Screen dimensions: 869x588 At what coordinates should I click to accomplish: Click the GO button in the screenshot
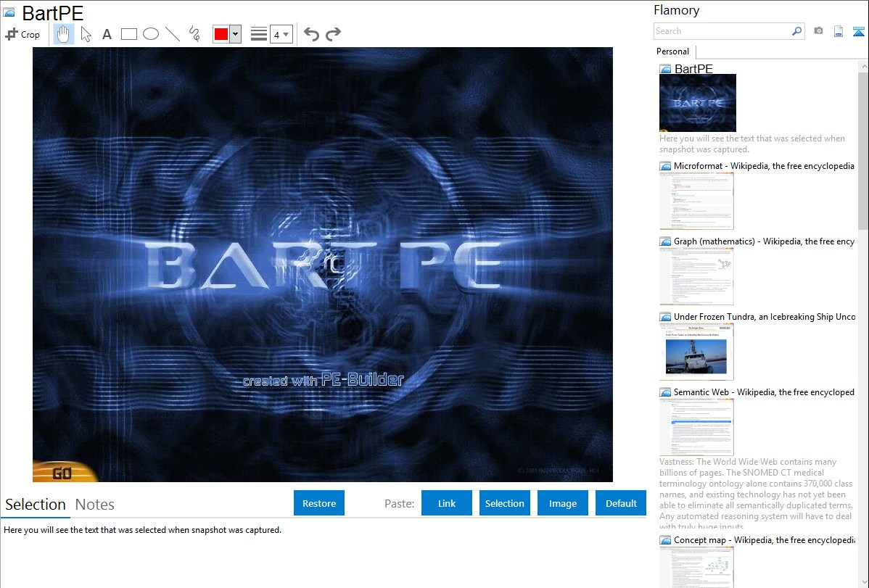pos(62,473)
